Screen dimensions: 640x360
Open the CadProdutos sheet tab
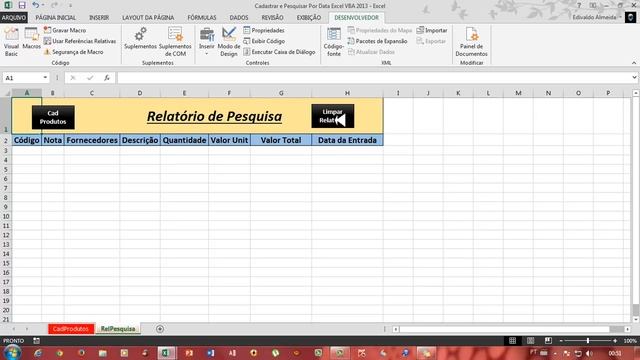point(71,329)
